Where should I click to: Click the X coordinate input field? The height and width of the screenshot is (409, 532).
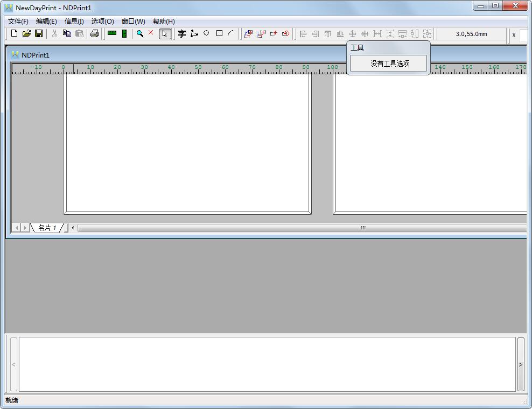pos(524,34)
